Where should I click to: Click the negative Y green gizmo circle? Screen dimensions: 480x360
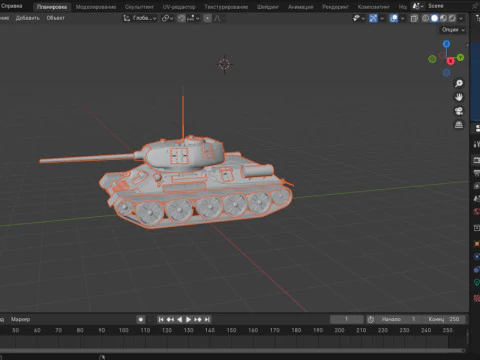pyautogui.click(x=432, y=59)
